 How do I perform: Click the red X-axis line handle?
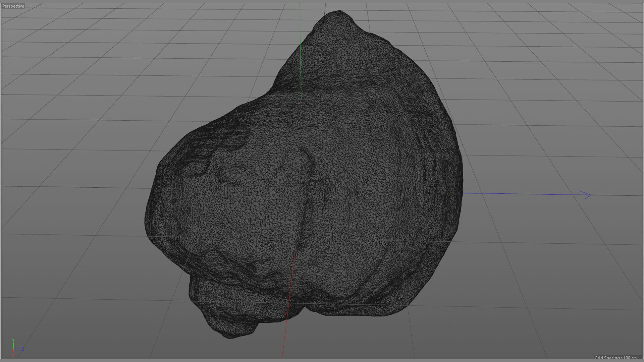(x=288, y=304)
